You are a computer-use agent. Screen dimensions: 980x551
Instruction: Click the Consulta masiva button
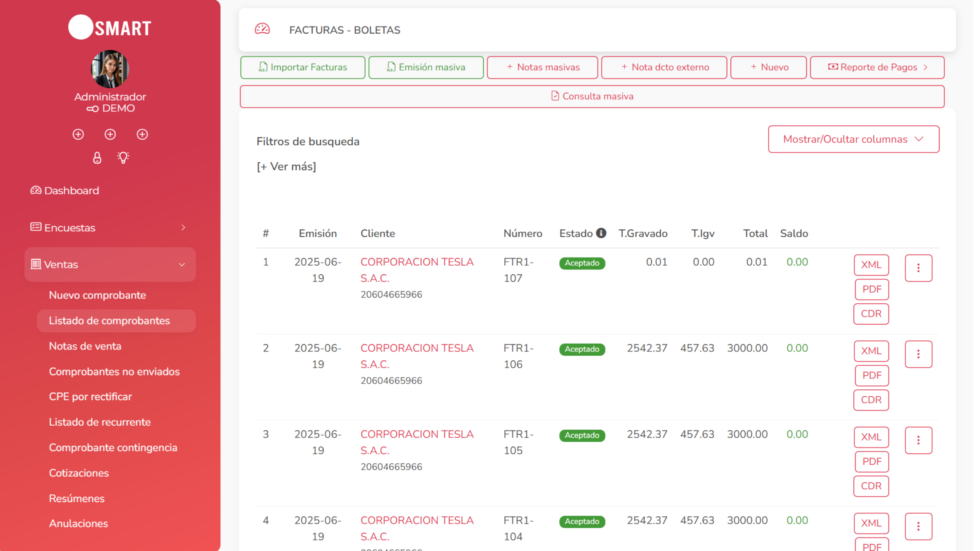pos(592,96)
